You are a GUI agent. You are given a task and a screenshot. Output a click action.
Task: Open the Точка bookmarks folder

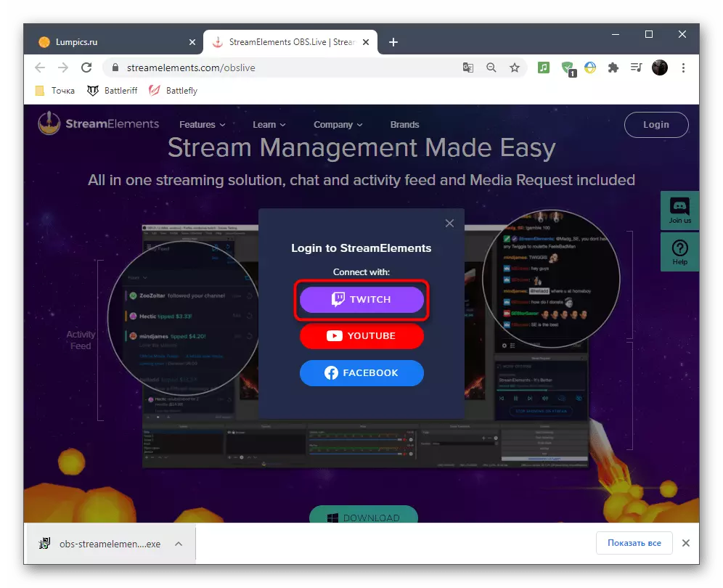tap(55, 91)
